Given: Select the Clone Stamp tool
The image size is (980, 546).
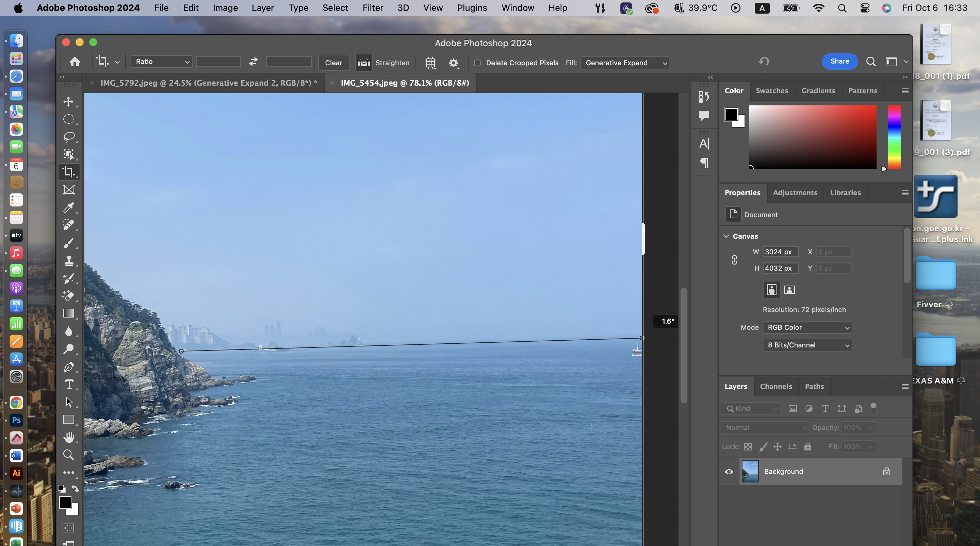Looking at the screenshot, I should tap(68, 260).
